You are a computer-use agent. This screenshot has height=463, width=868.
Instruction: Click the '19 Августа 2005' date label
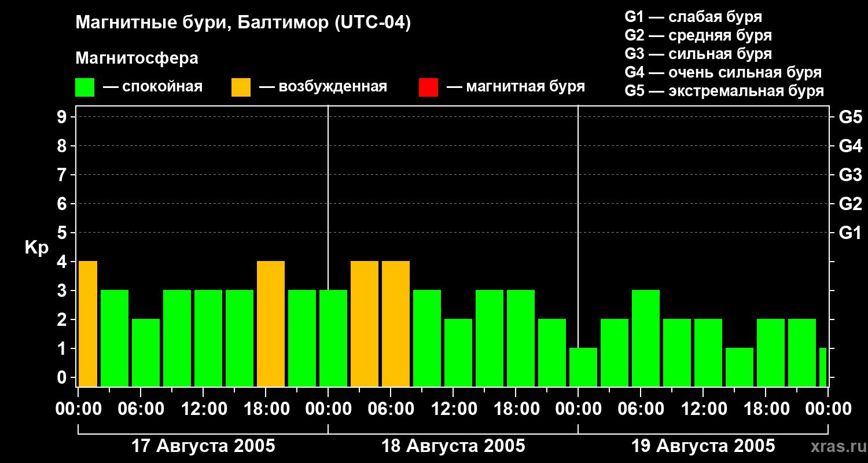click(x=703, y=446)
